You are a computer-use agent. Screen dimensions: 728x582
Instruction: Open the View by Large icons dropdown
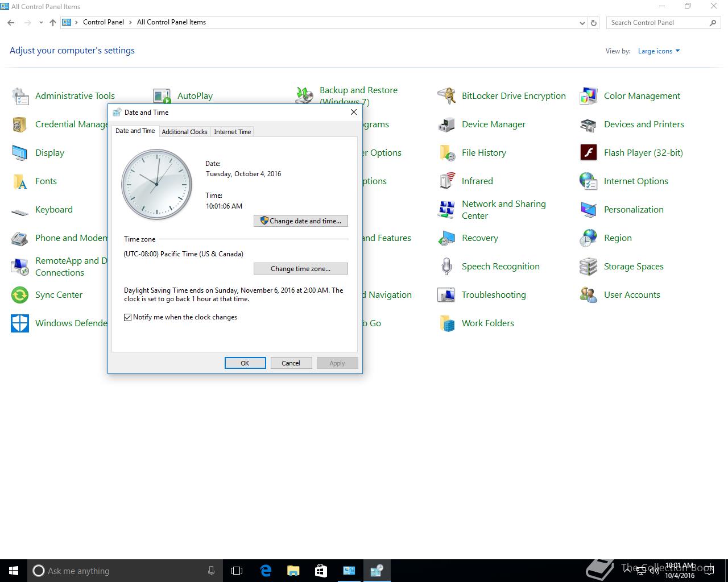[x=659, y=51]
